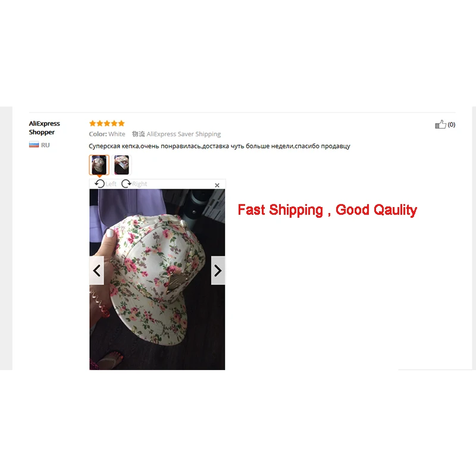Click the RU country label
This screenshot has width=476, height=476.
pos(45,145)
